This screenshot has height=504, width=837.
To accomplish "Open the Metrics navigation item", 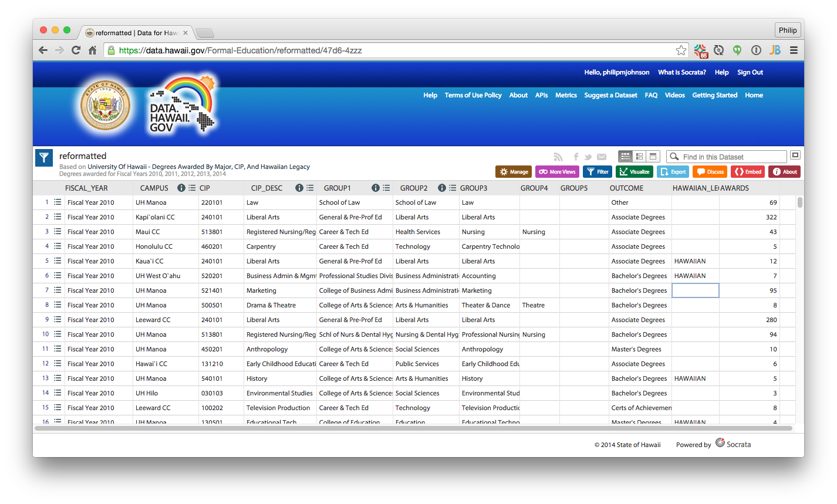I will 566,95.
